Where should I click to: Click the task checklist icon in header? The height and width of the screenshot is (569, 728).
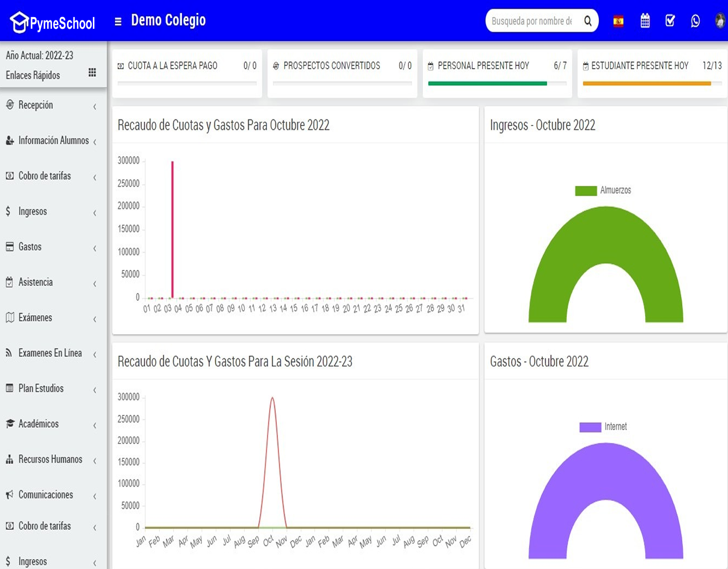[x=670, y=21]
